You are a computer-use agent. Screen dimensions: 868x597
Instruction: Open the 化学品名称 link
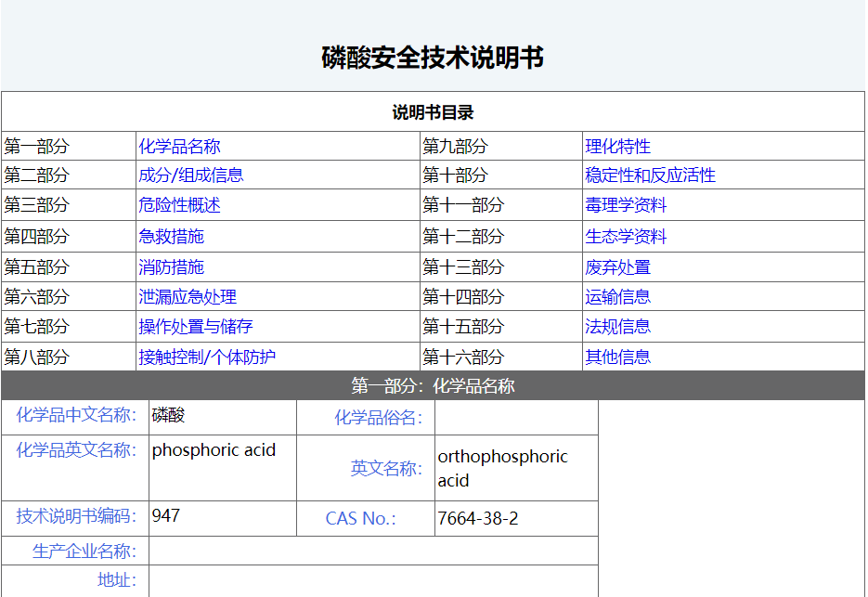(179, 146)
